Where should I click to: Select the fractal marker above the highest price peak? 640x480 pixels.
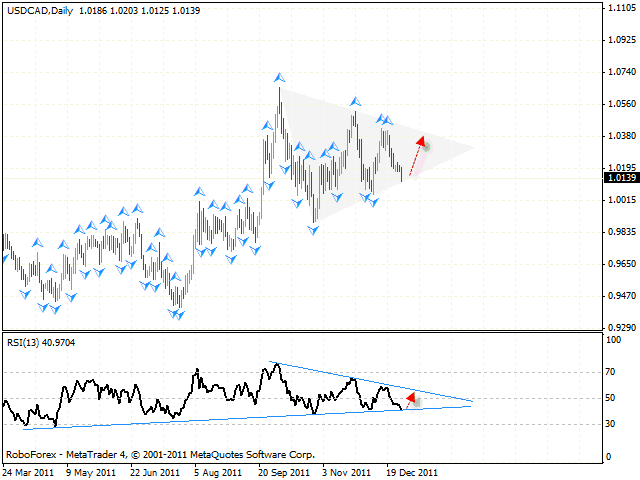(279, 77)
